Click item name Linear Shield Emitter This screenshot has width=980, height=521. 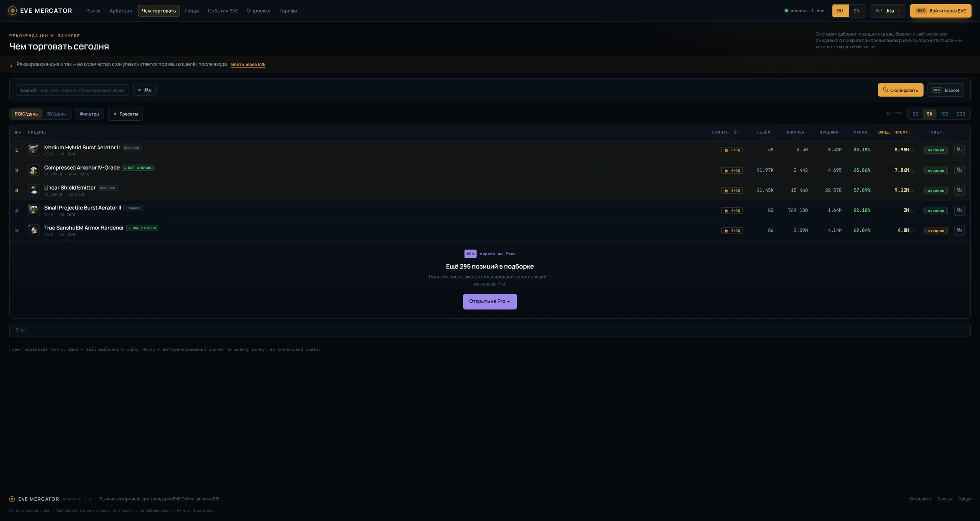coord(70,188)
